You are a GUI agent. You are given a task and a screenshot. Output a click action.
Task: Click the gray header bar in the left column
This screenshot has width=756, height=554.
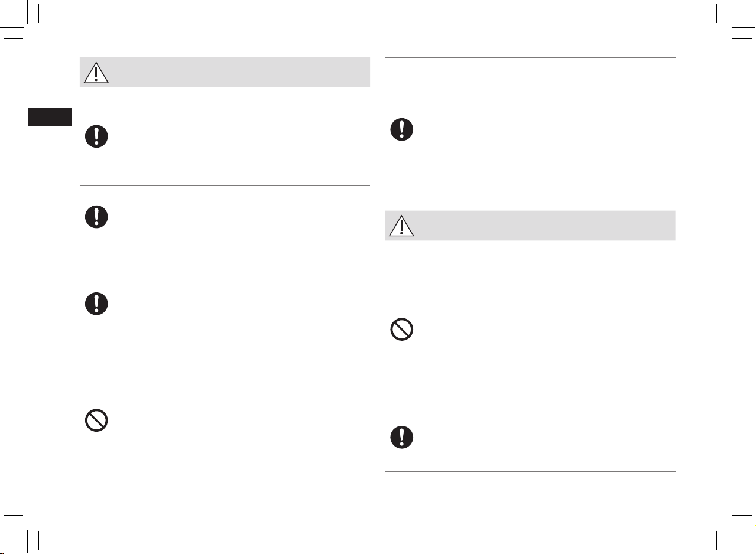225,73
